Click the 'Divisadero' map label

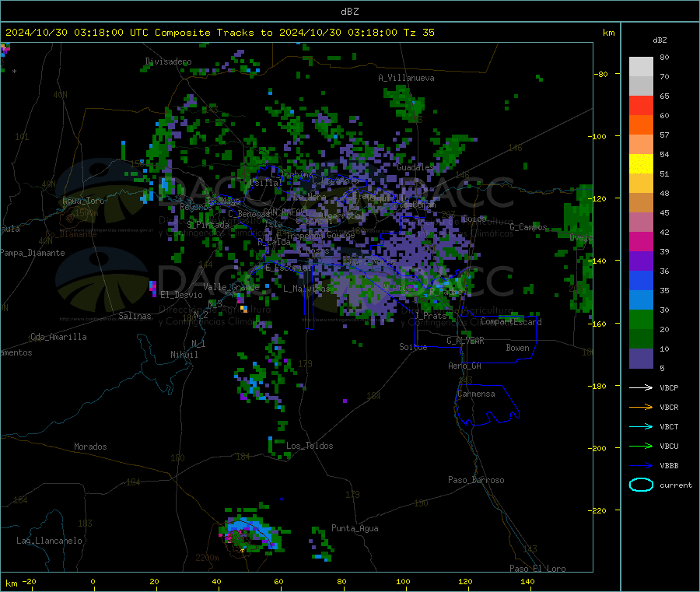(168, 61)
